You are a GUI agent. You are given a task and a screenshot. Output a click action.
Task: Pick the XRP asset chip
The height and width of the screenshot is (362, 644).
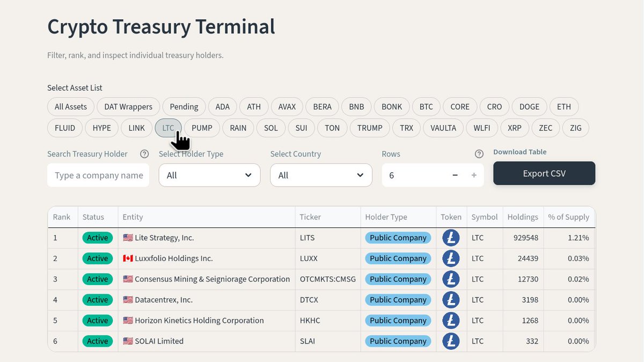[x=515, y=128]
